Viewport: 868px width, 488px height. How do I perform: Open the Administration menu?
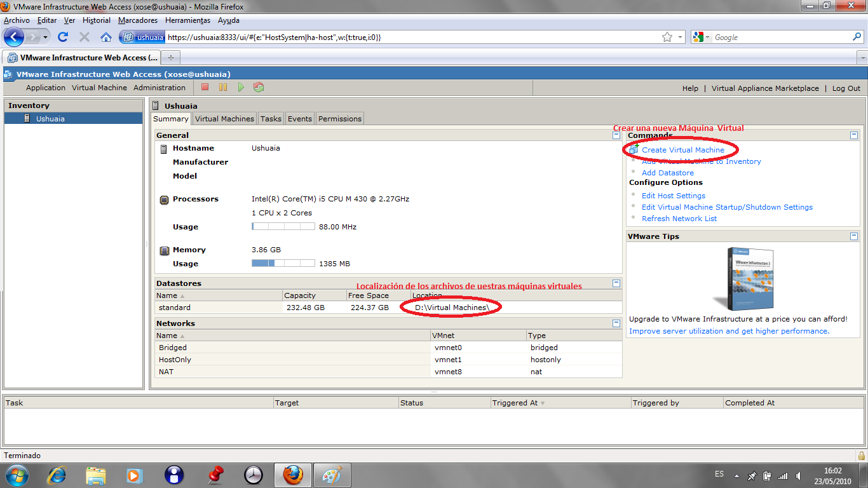(159, 88)
